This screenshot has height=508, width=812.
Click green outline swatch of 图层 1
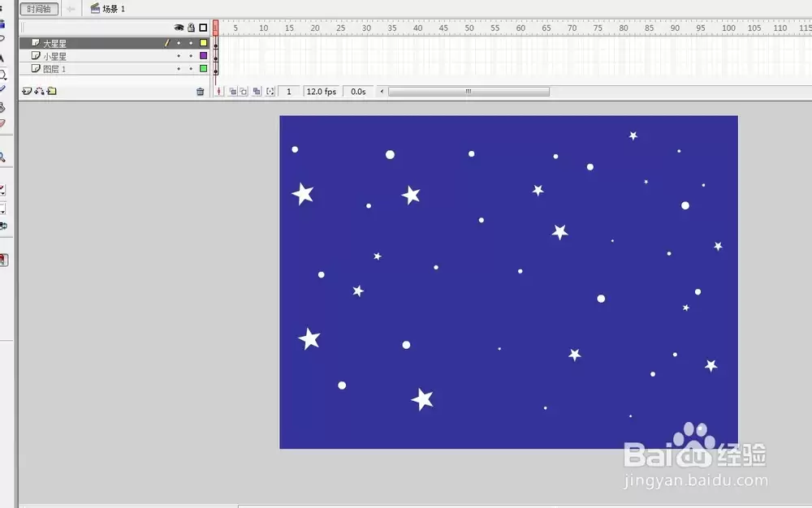(204, 68)
